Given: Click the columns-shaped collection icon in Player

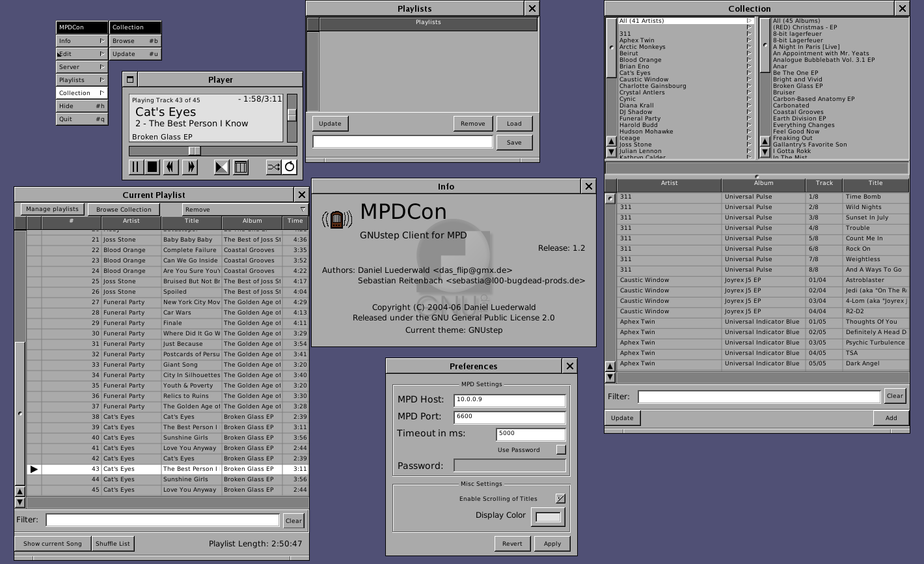Looking at the screenshot, I should [241, 167].
